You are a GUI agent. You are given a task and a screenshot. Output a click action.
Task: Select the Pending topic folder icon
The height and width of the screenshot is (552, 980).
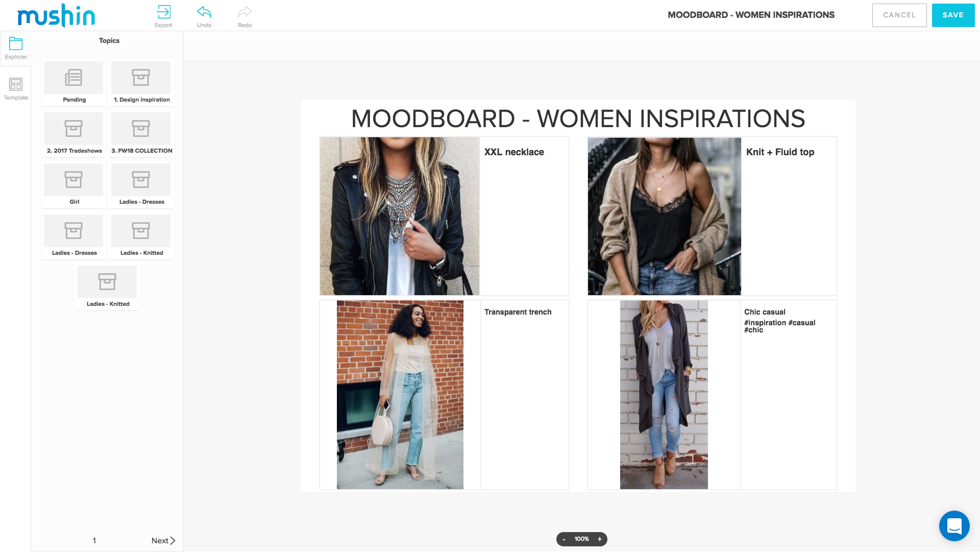tap(73, 78)
